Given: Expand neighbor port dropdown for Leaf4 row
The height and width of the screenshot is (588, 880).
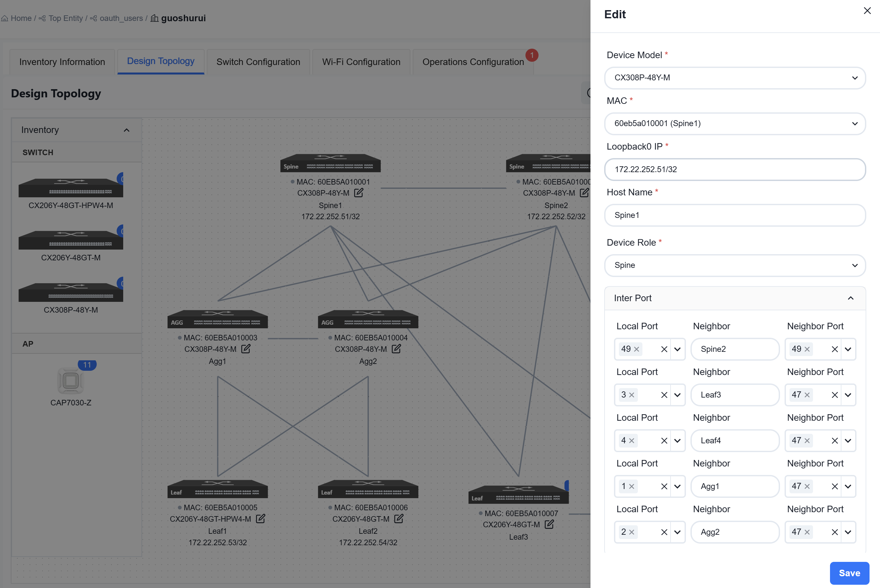Looking at the screenshot, I should 848,441.
